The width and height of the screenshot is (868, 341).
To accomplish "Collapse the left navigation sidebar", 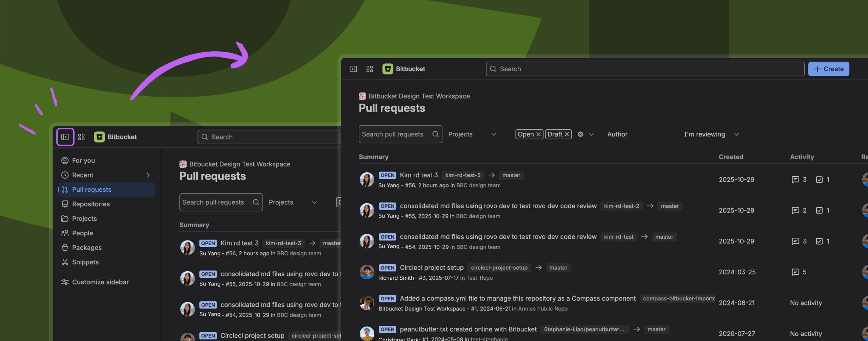I will click(65, 137).
